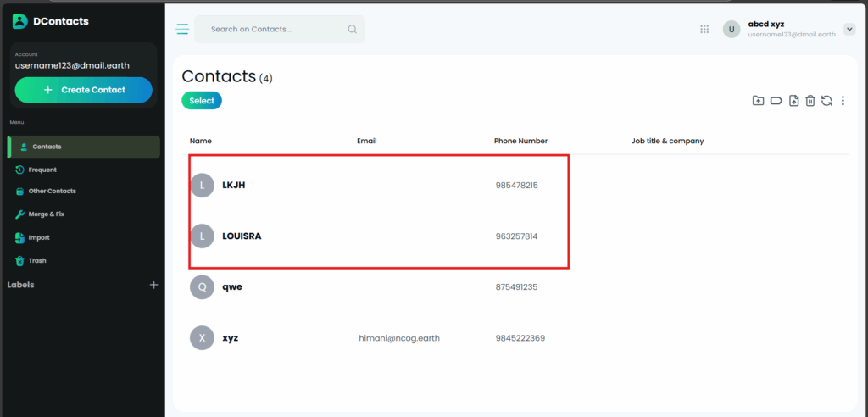This screenshot has height=417, width=868.
Task: Click the xyz contact avatar
Action: point(202,337)
